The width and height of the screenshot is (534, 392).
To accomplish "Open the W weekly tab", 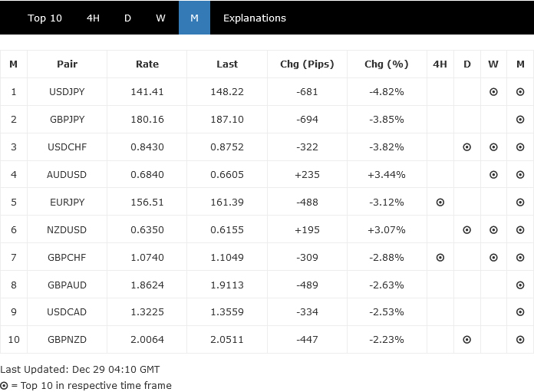I will (160, 18).
